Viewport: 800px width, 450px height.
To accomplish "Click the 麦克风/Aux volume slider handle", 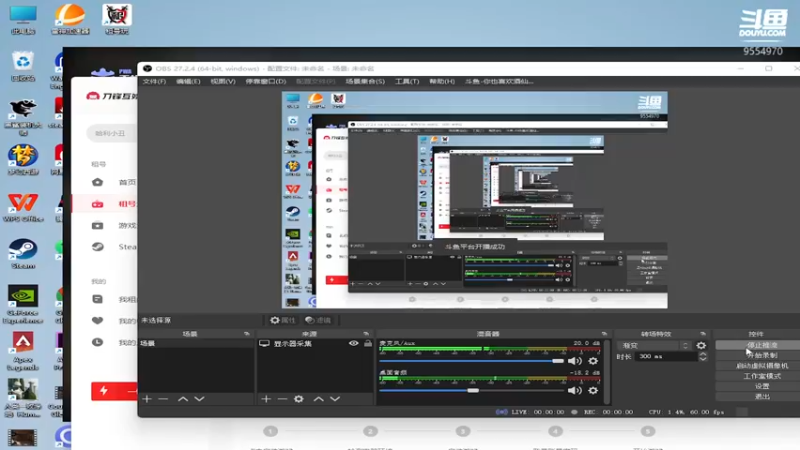I will click(x=558, y=361).
